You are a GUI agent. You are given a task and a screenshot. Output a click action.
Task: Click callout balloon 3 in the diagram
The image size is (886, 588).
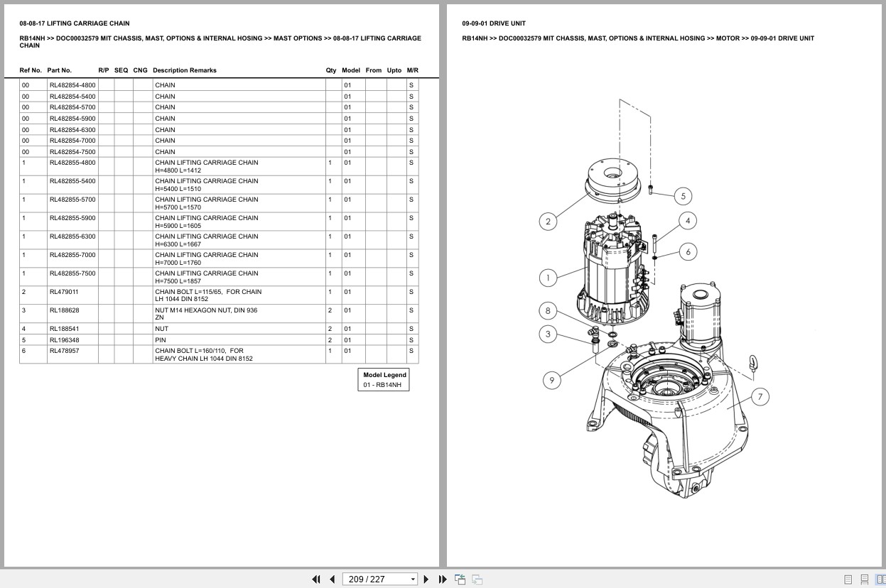[x=548, y=334]
